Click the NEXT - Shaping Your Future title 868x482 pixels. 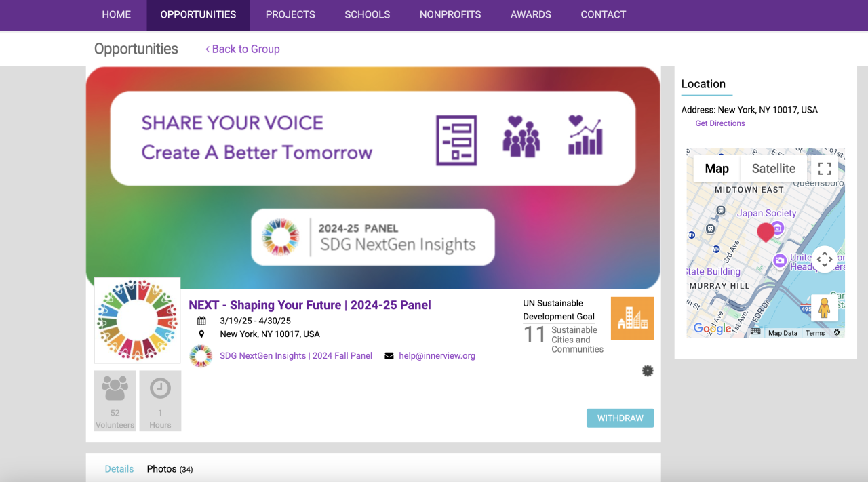310,305
